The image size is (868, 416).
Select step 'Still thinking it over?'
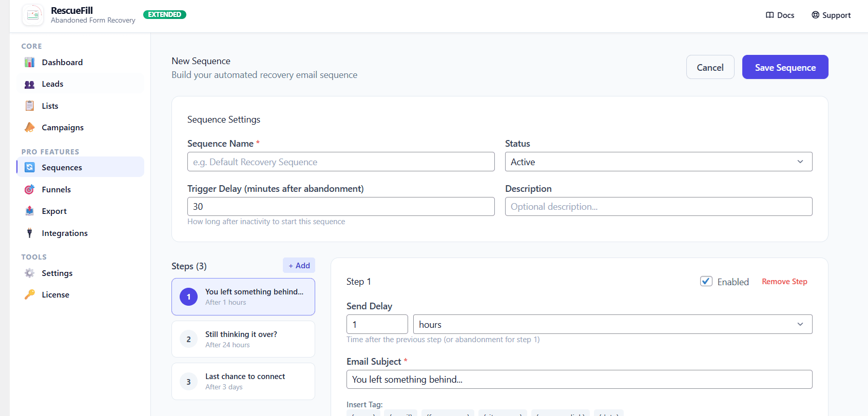pyautogui.click(x=243, y=339)
